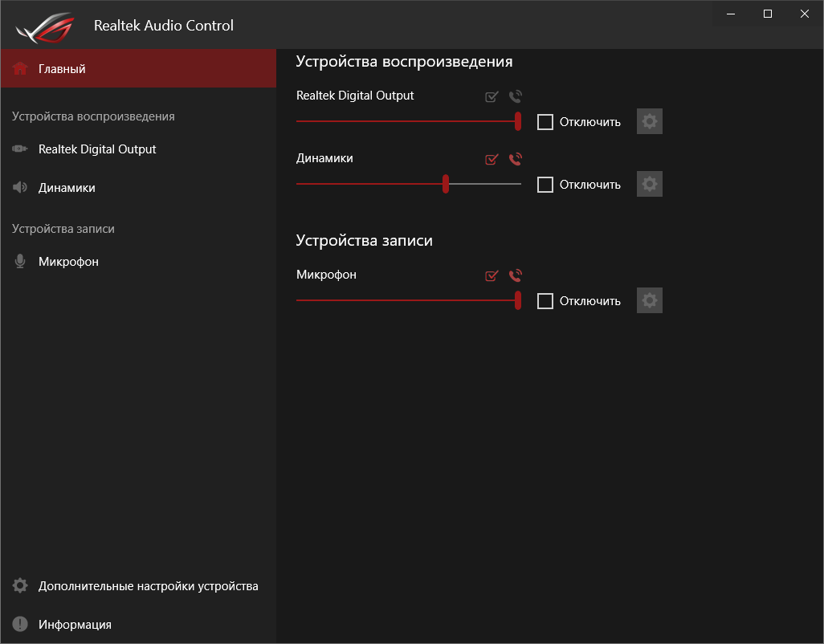Set Динамики as default communication device phone icon
824x644 pixels.
pos(516,159)
